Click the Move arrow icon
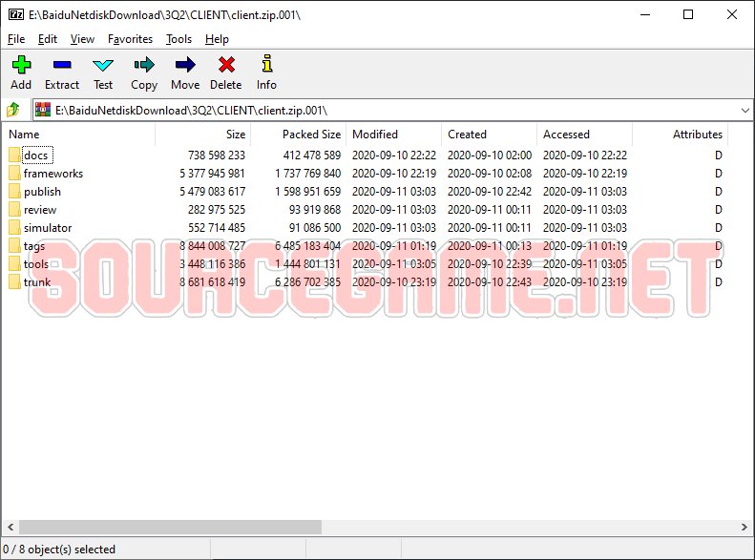Screen dimensions: 755x560 (185, 65)
